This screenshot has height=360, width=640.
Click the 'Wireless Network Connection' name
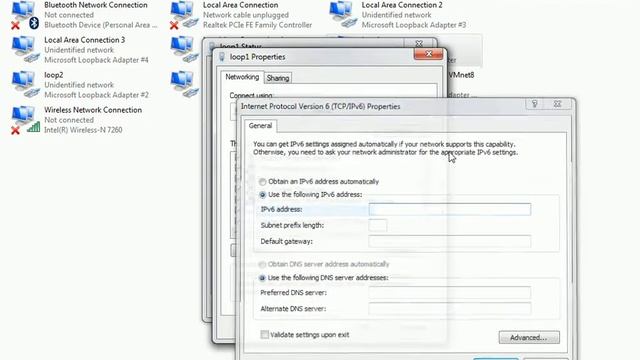coord(93,110)
